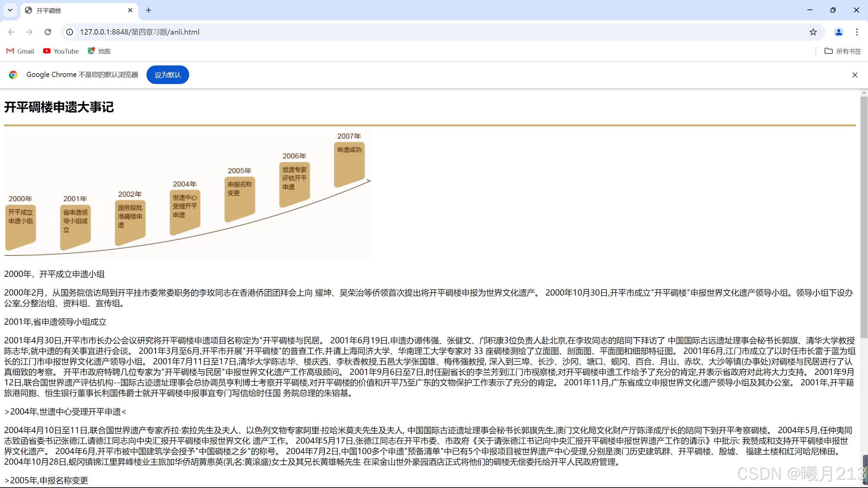Reload the current page
Screen dimensions: 868x488
48,32
